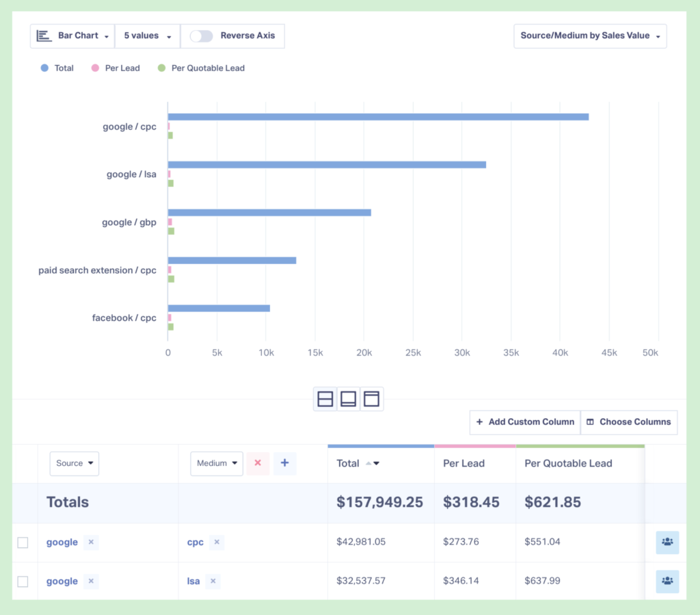700x615 pixels.
Task: Sort the Total column ascending with its arrow
Action: [x=368, y=463]
